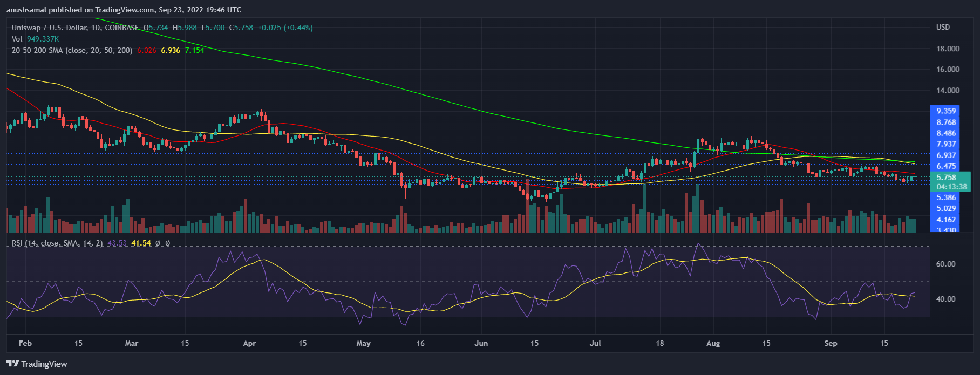Click the red 6.026 SMA value
The width and height of the screenshot is (980, 375).
[x=147, y=50]
